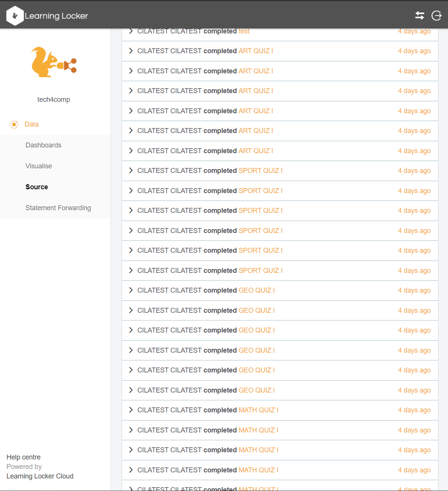Select the Data radio indicator
The width and height of the screenshot is (448, 491).
point(14,124)
